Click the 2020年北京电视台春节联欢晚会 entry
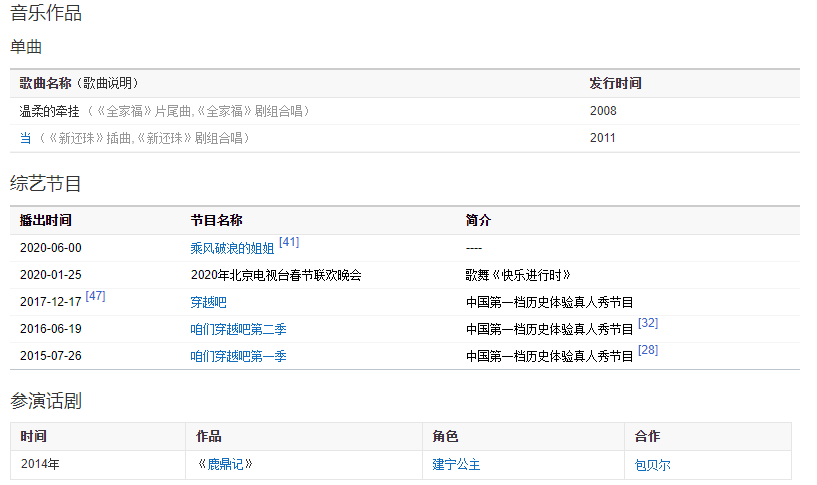 [276, 275]
